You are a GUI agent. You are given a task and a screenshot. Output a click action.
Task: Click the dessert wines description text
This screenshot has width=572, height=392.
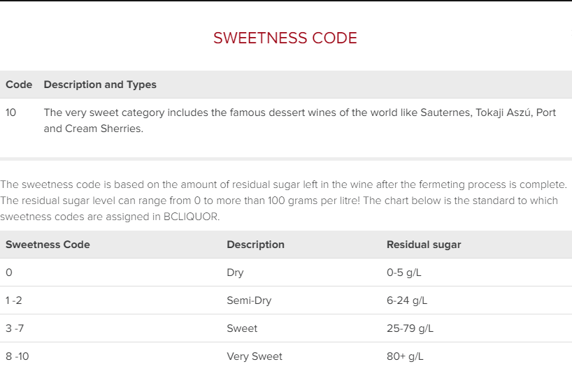pyautogui.click(x=299, y=120)
